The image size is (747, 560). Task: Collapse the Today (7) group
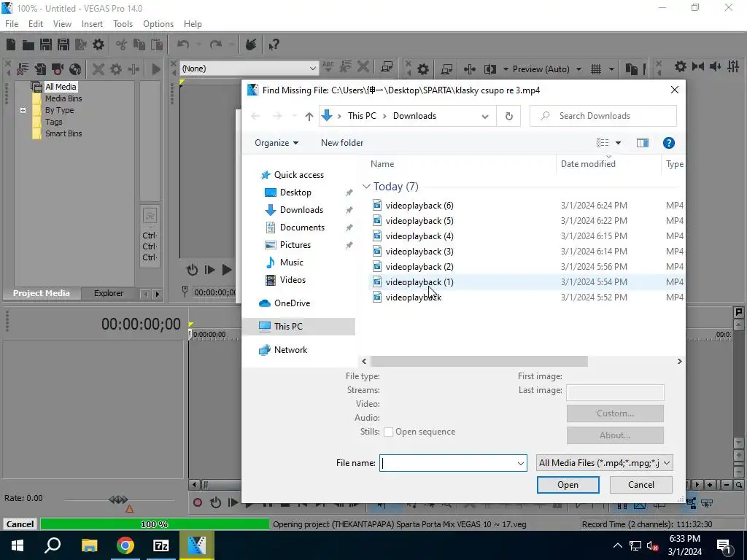(366, 187)
